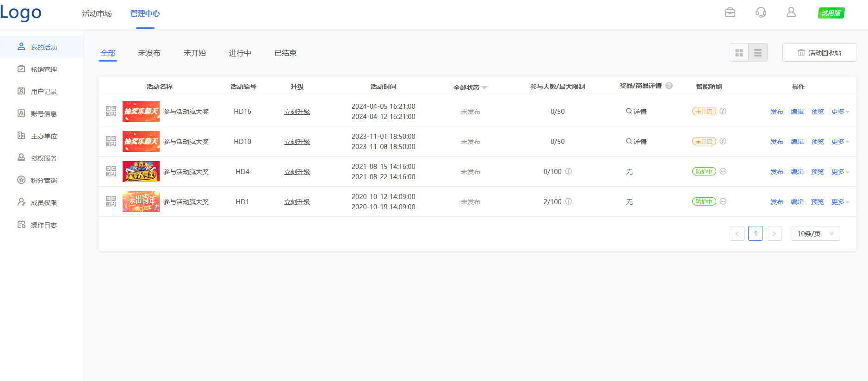Screen dimensions: 868x381
Task: Open 积分营销 in the sidebar
Action: point(43,181)
